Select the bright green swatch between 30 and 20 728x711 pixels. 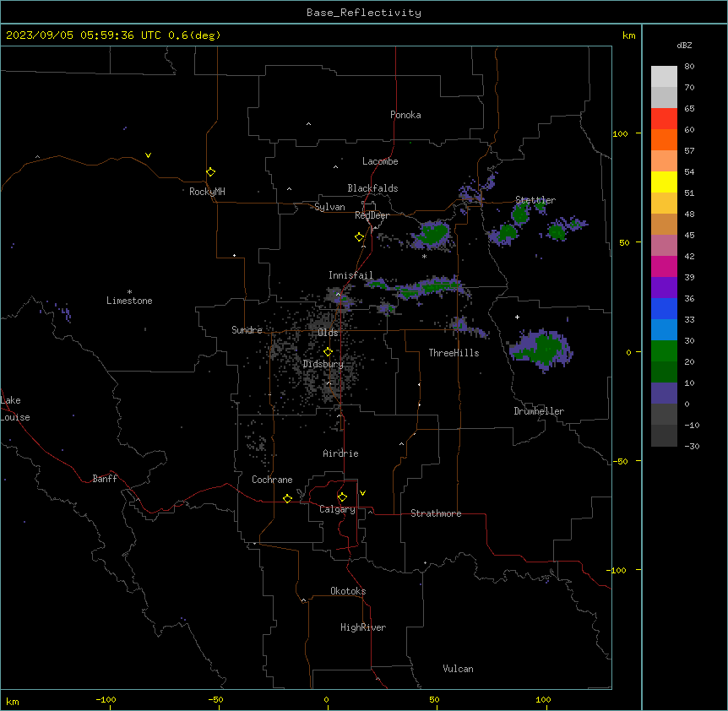coord(664,351)
